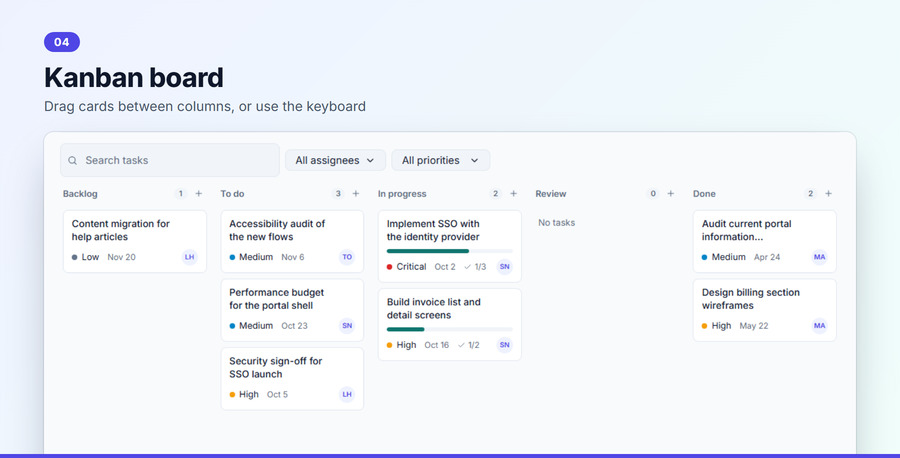The width and height of the screenshot is (900, 458).
Task: Click the 04 section badge
Action: (62, 42)
